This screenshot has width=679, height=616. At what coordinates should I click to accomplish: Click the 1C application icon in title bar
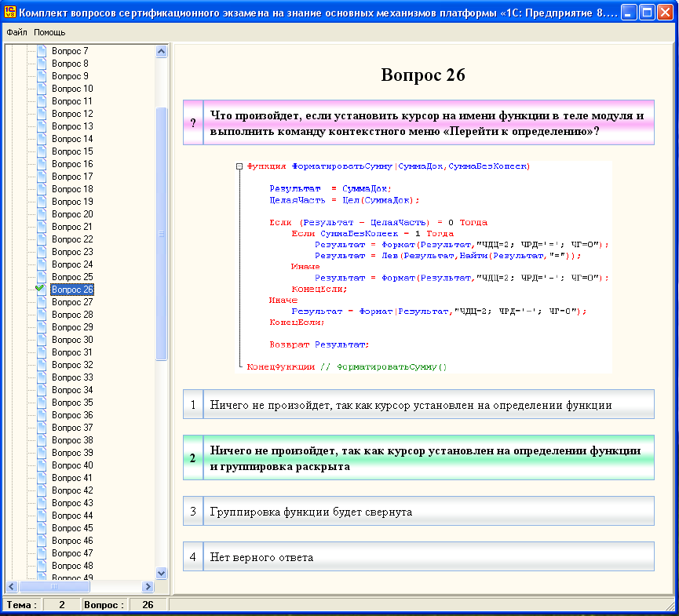click(10, 13)
